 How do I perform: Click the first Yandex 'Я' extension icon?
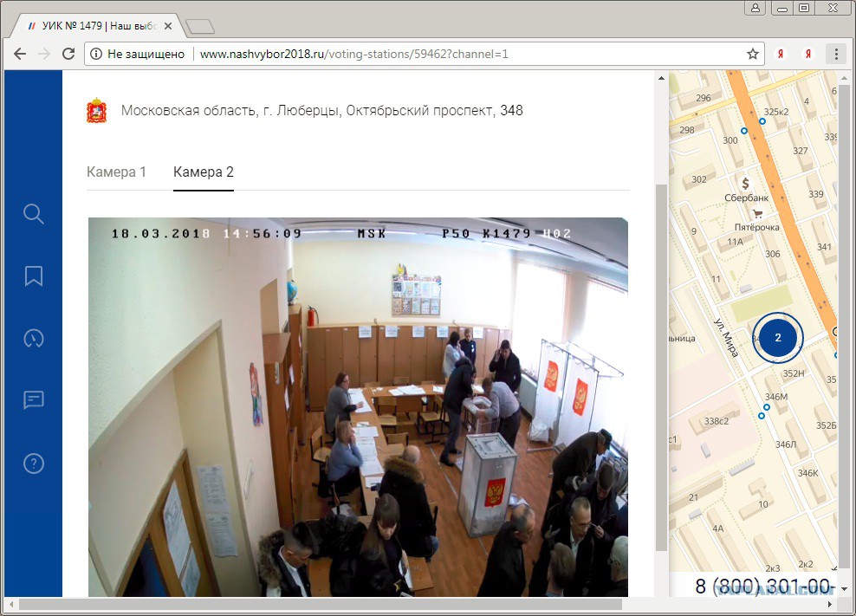[781, 54]
